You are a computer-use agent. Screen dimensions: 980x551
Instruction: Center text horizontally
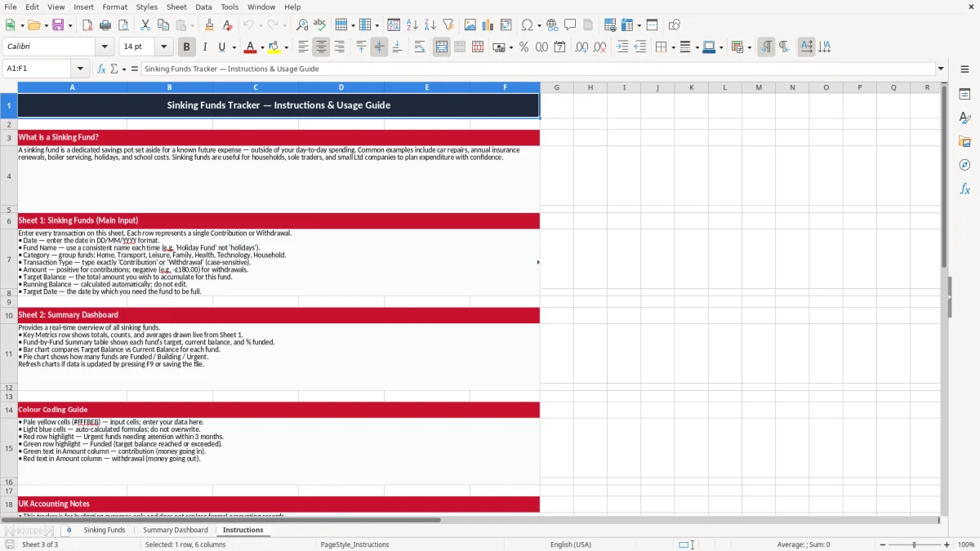(322, 47)
